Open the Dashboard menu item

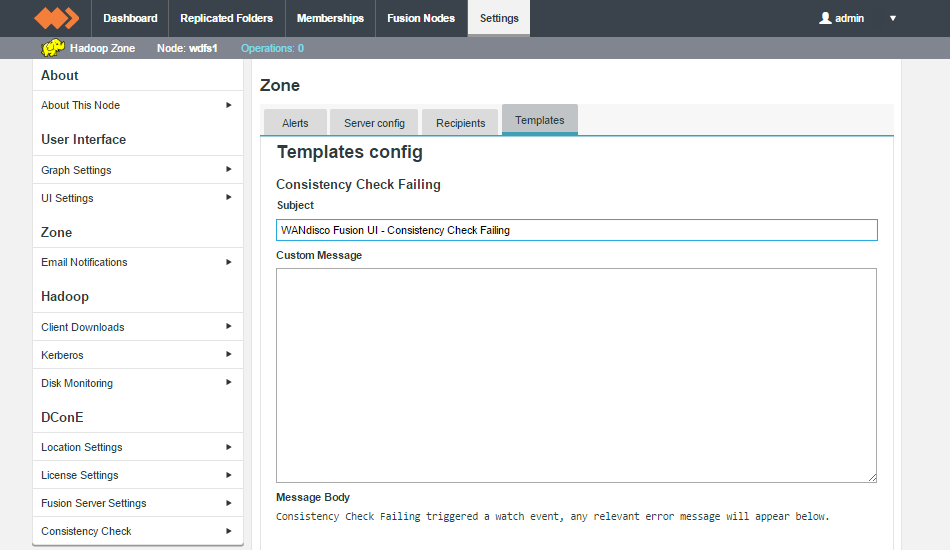tap(130, 18)
